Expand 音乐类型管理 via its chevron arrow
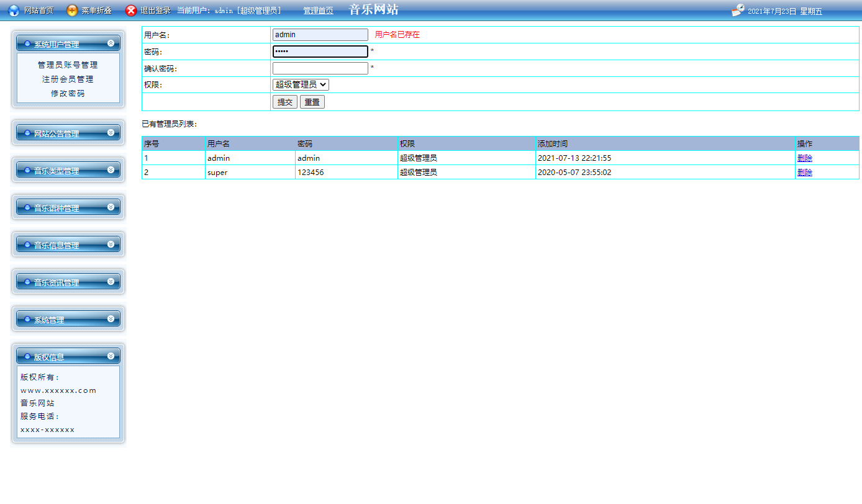The height and width of the screenshot is (504, 862). 111,169
